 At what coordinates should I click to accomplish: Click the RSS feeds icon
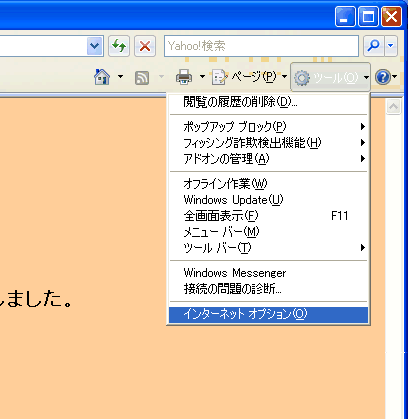pos(142,78)
